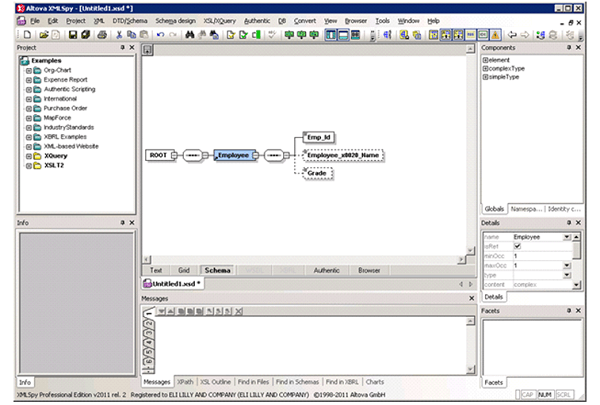Image resolution: width=600 pixels, height=405 pixels.
Task: Expand the element node in Components
Action: pos(485,60)
